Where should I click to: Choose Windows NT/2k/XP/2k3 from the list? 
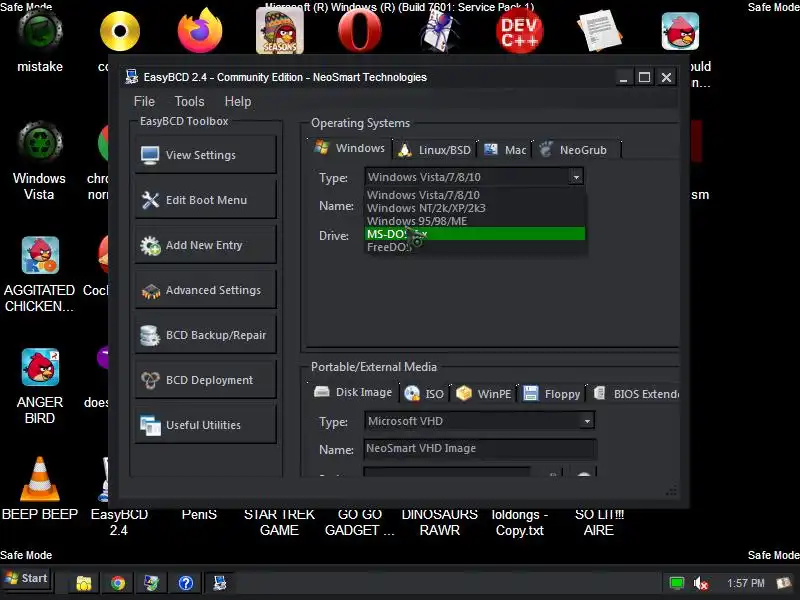coord(475,208)
